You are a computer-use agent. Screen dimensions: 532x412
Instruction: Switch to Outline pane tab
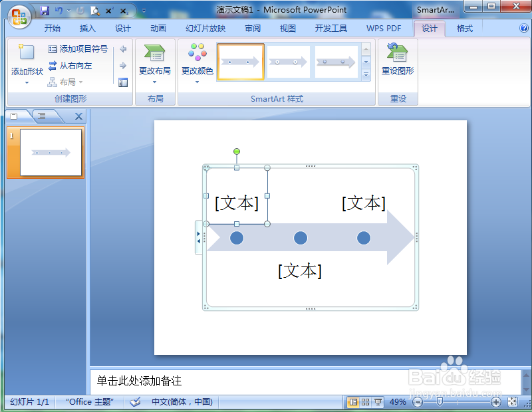[x=42, y=116]
